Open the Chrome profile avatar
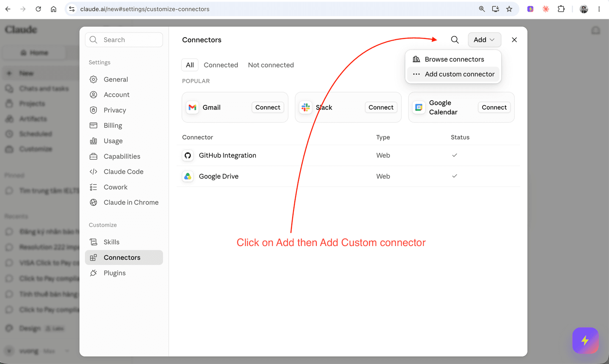Image resolution: width=609 pixels, height=364 pixels. pyautogui.click(x=584, y=9)
